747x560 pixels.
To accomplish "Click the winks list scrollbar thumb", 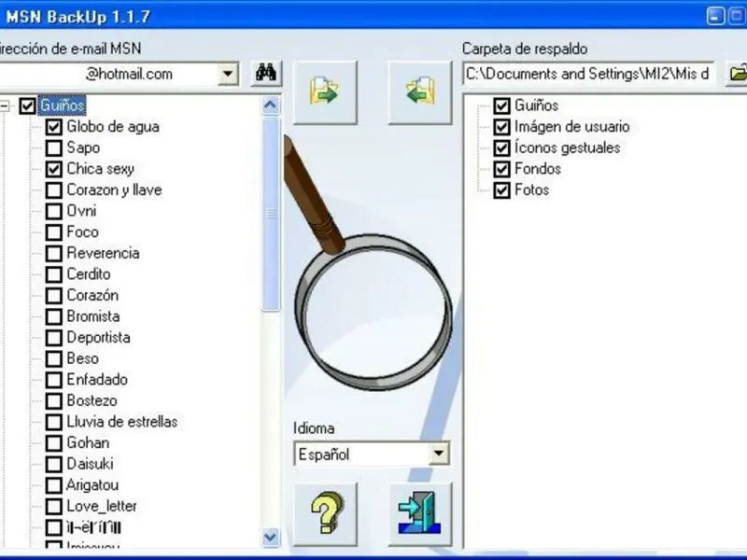I will click(271, 215).
